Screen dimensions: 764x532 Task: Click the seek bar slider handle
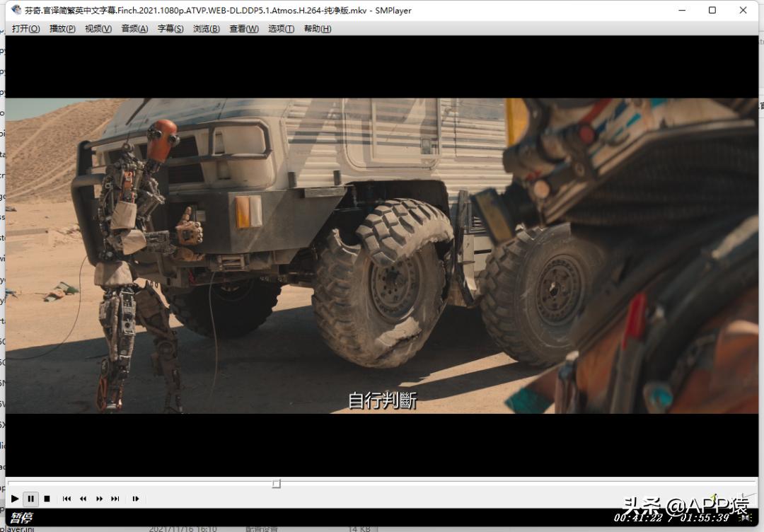277,484
